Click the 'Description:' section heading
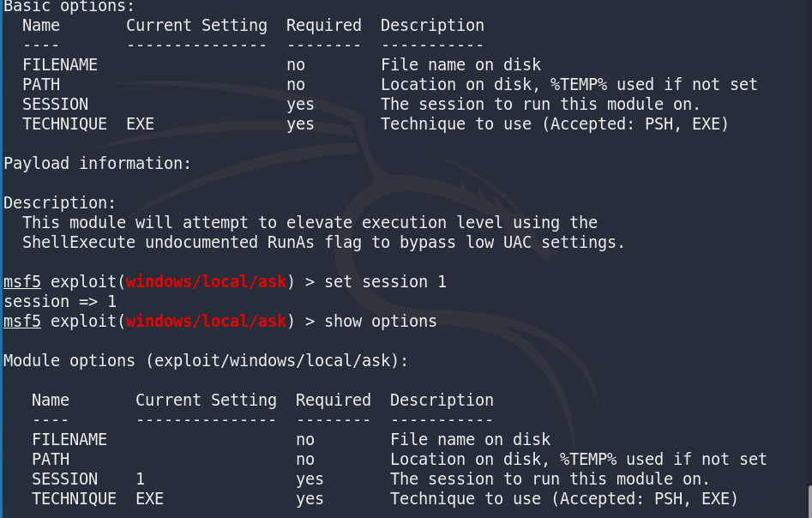The width and height of the screenshot is (812, 518). coord(59,202)
